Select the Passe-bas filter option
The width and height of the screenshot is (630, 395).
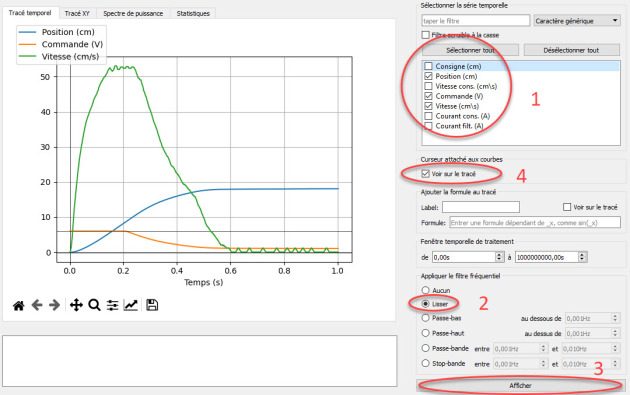click(x=425, y=318)
